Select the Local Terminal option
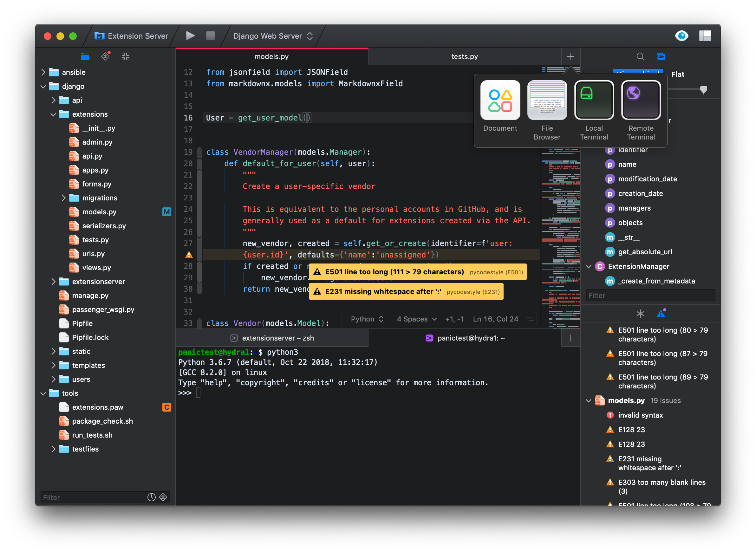 594,101
